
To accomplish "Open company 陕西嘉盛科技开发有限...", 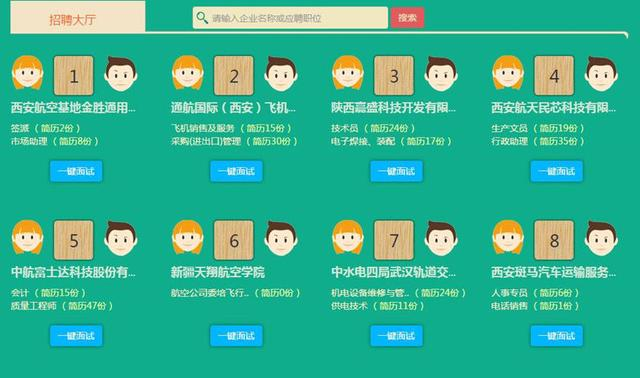I will (393, 108).
